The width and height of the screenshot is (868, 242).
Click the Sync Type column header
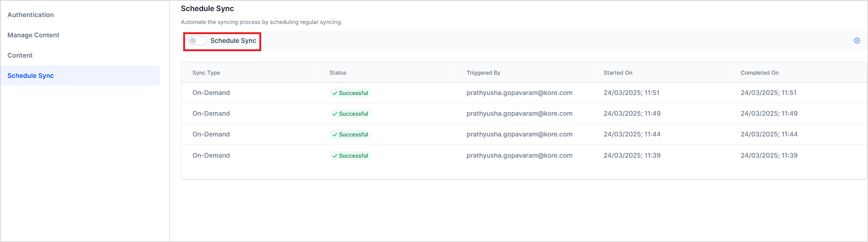206,73
